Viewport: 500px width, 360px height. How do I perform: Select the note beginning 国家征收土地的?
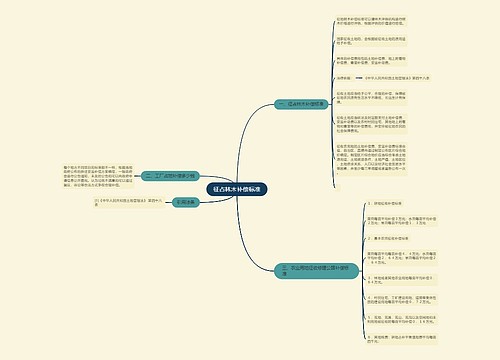click(371, 41)
